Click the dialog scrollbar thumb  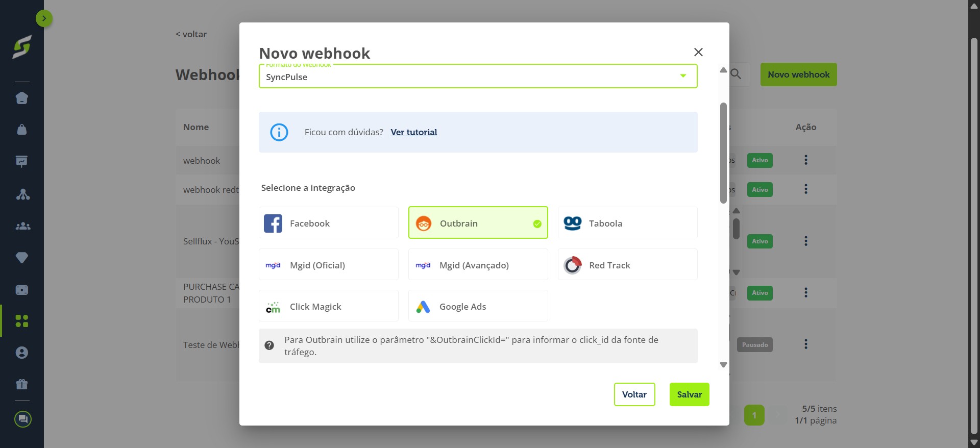click(x=723, y=153)
